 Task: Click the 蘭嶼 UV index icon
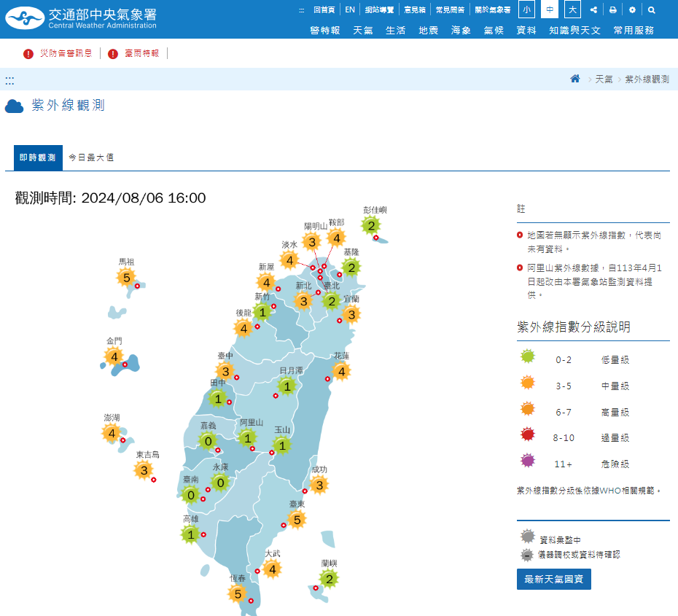329,580
